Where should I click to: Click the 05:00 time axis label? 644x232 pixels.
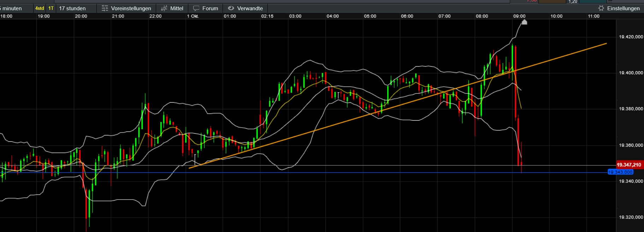point(370,16)
